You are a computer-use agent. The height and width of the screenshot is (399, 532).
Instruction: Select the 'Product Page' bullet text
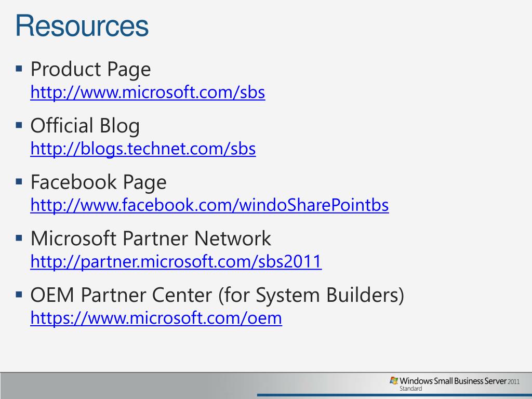point(90,70)
